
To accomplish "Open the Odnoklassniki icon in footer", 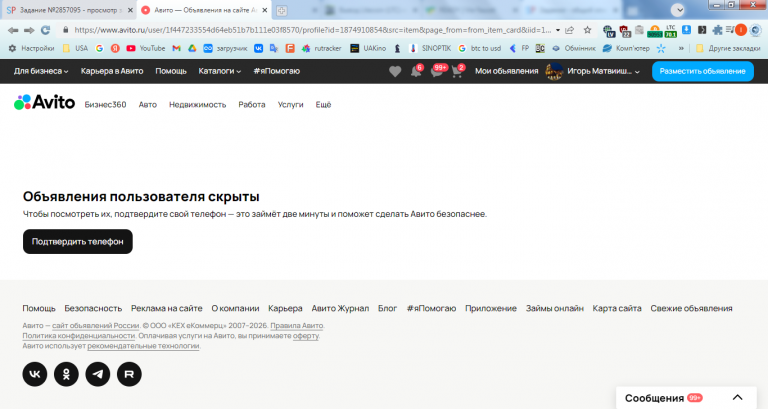I will tap(66, 374).
